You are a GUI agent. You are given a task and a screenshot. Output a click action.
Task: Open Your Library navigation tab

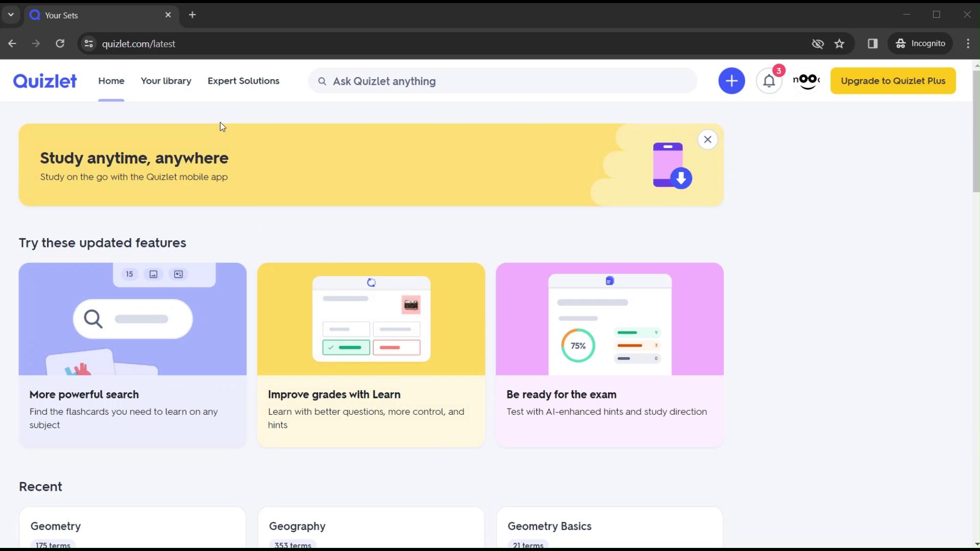(x=165, y=81)
